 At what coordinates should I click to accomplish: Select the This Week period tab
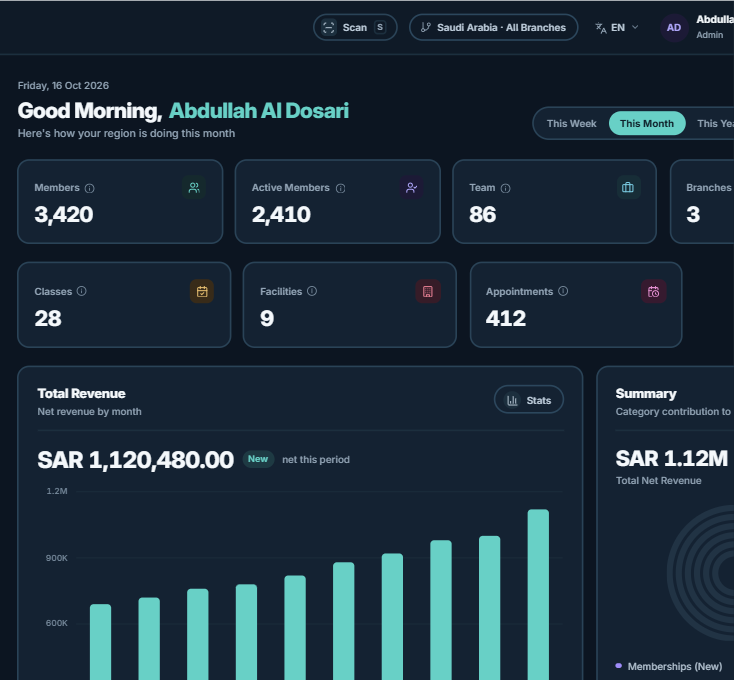[x=571, y=124]
